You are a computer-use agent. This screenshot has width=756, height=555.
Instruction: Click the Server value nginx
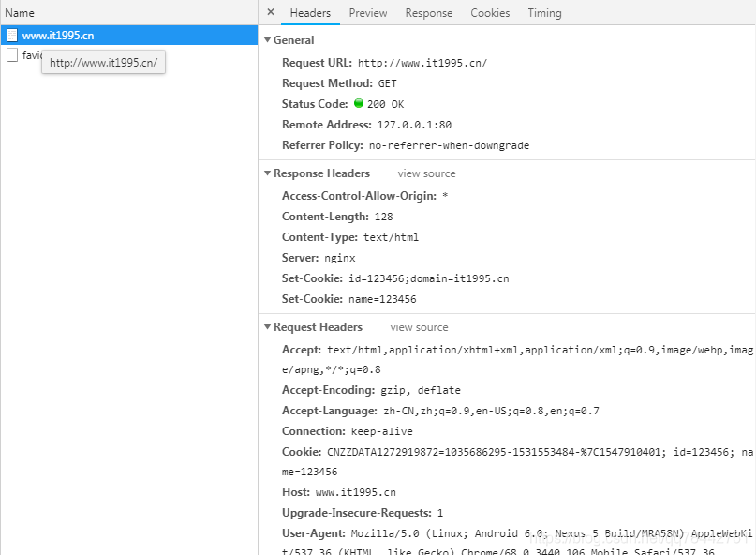(x=340, y=258)
